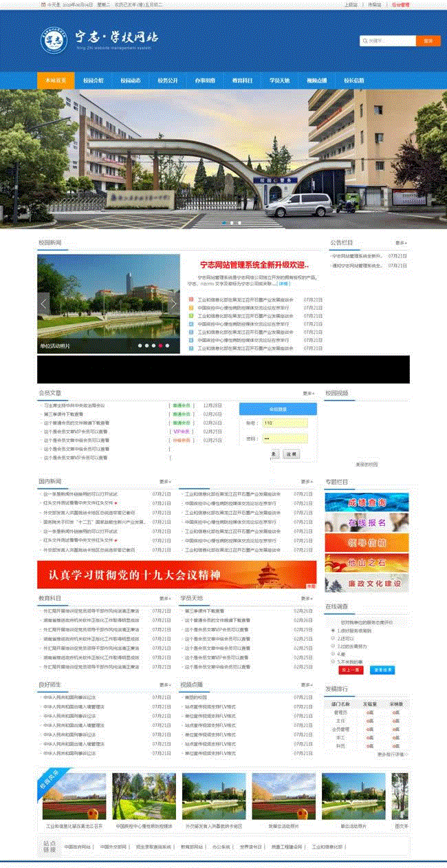Open the 成绩查询 banner icon

tap(366, 502)
